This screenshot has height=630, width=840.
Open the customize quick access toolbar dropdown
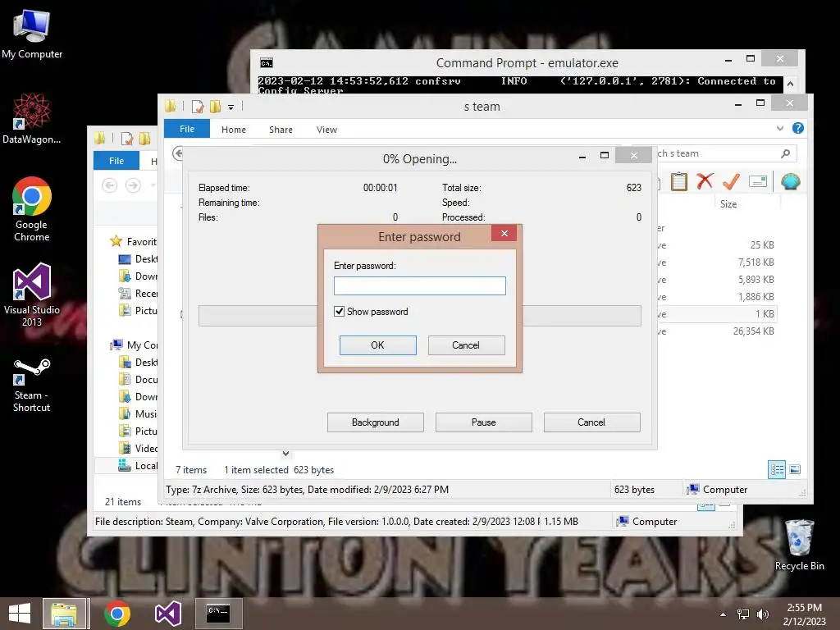231,107
